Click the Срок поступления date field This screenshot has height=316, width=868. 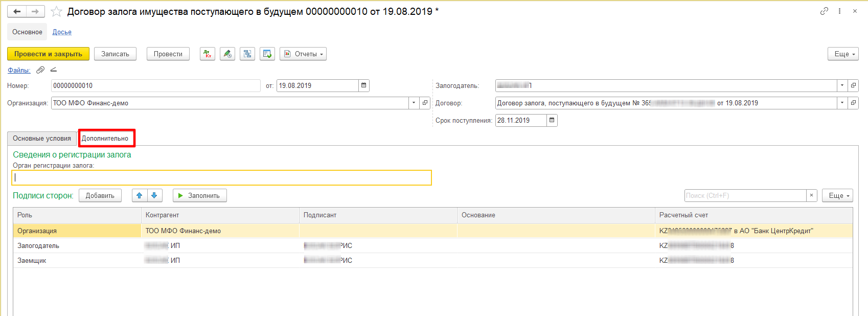click(521, 120)
